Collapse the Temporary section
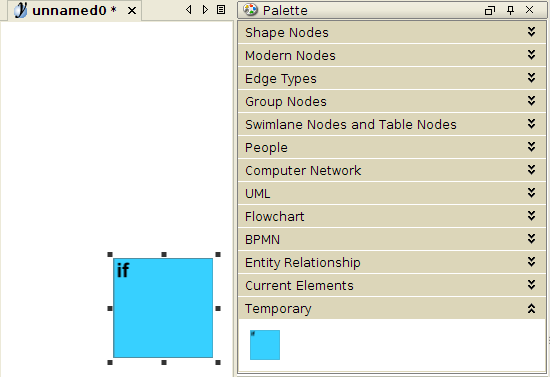The height and width of the screenshot is (377, 550). [x=391, y=308]
